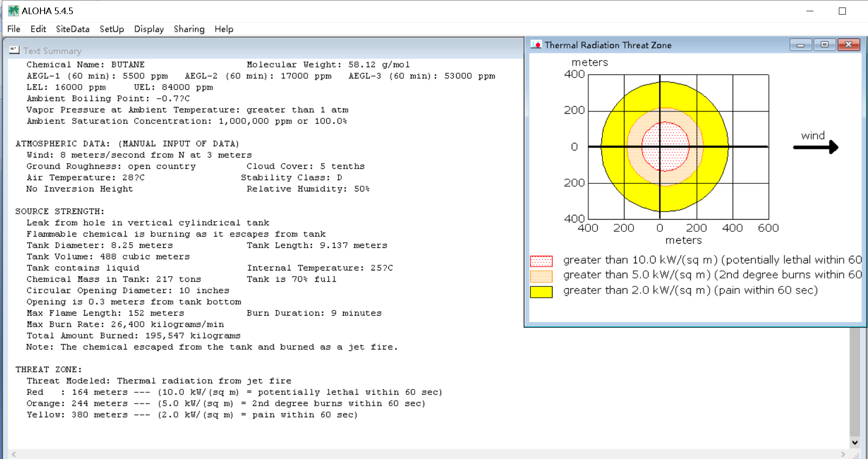Click the horizontal scroll right arrow
Image resolution: width=868 pixels, height=459 pixels.
(843, 454)
